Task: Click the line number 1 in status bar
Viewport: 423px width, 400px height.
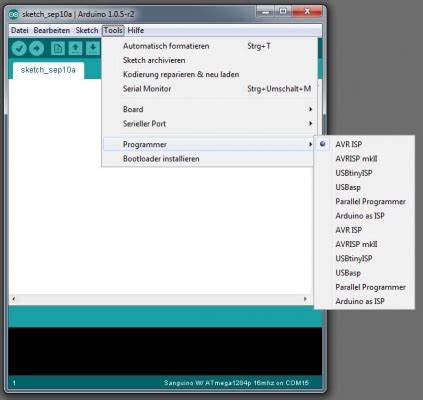Action: click(14, 383)
